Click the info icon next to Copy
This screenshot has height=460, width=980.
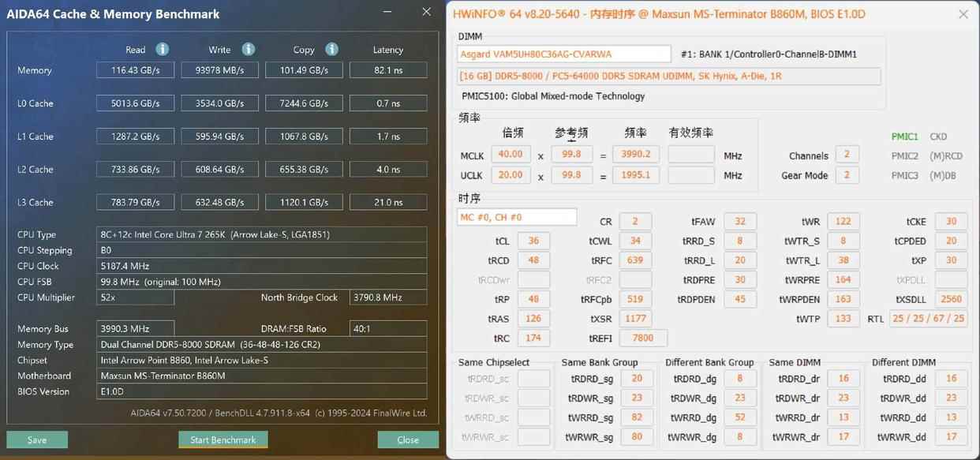[x=331, y=49]
